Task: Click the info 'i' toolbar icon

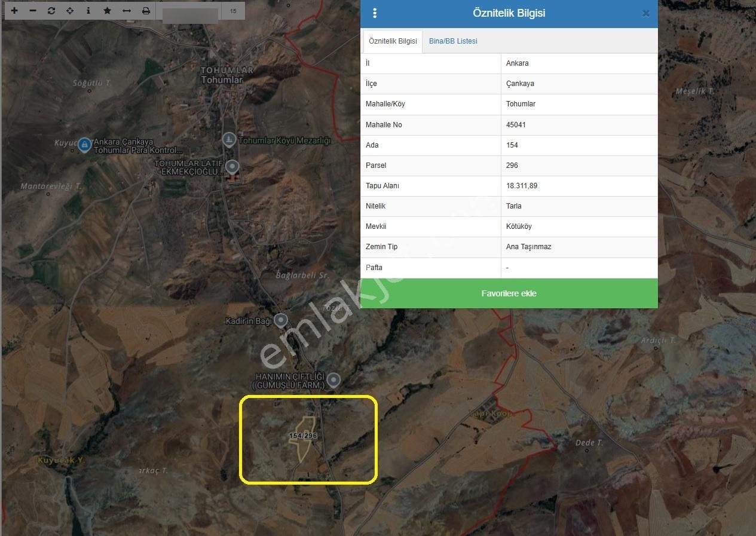Action: [88, 11]
